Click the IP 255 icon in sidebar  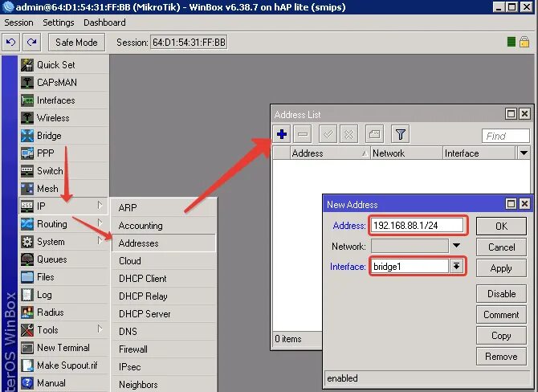[27, 206]
